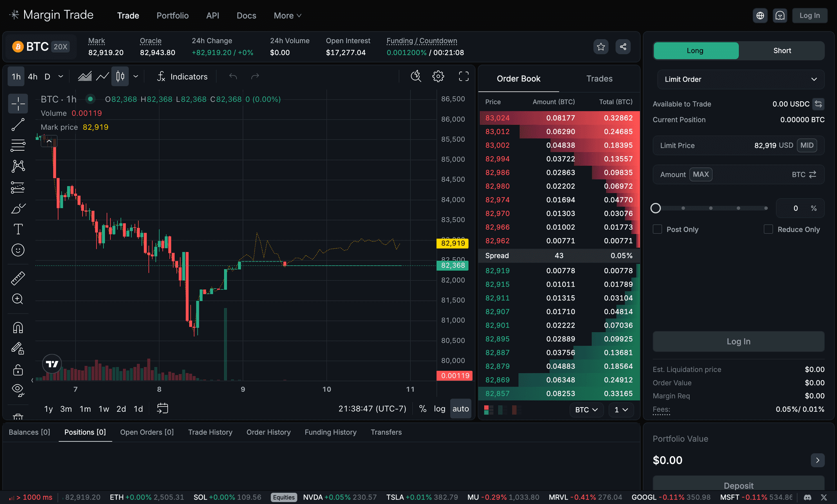Switch to Short order side
Viewport: 837px width, 504px height.
[782, 51]
